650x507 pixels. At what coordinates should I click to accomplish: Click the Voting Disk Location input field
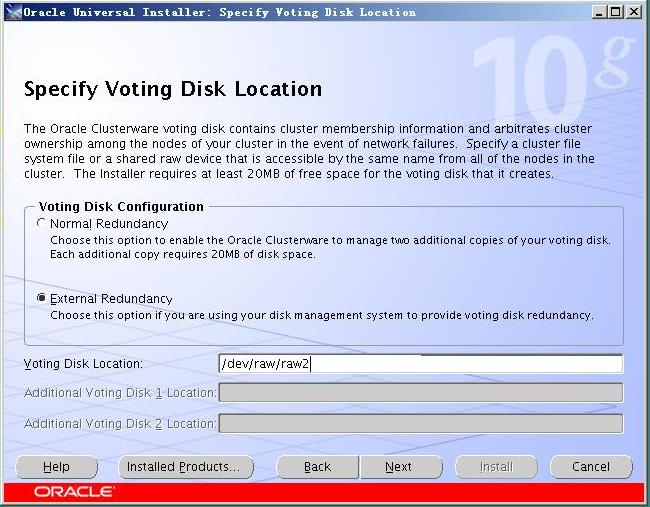(x=421, y=364)
